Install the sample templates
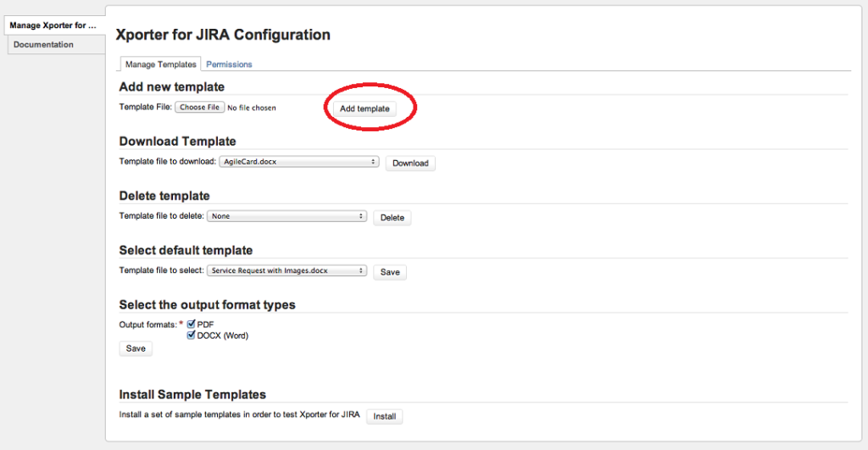 click(384, 416)
